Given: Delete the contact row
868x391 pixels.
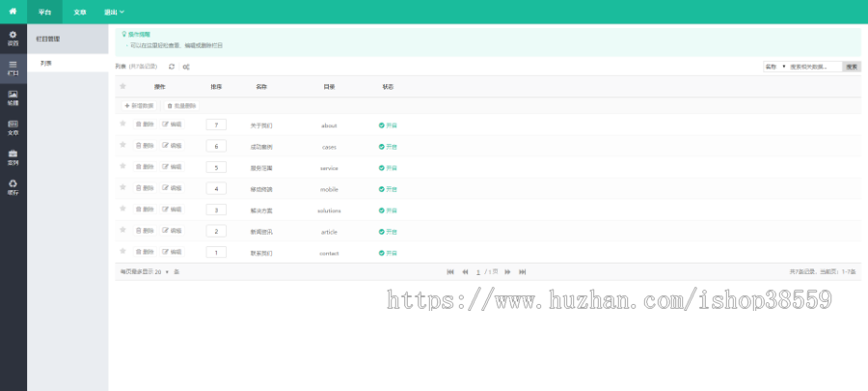Looking at the screenshot, I should point(145,251).
